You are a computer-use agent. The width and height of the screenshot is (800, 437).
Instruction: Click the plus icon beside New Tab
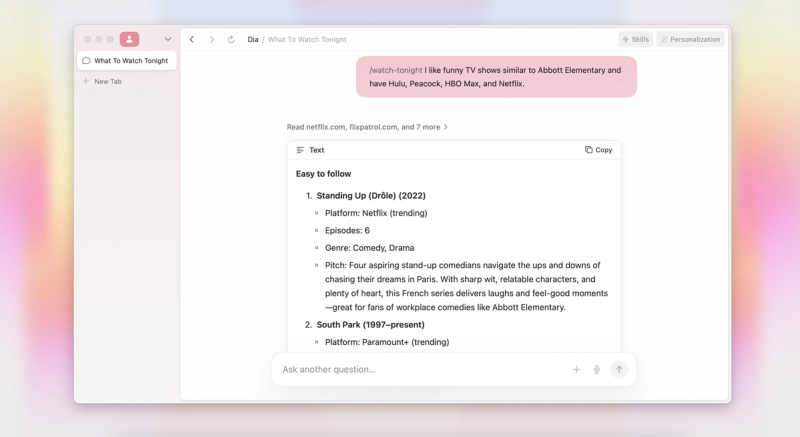[x=86, y=81]
